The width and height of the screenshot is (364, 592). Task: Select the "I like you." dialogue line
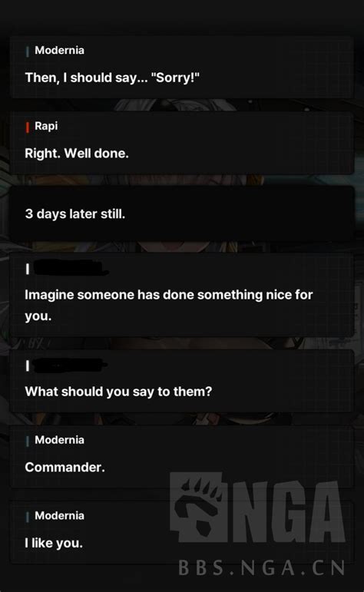(54, 543)
